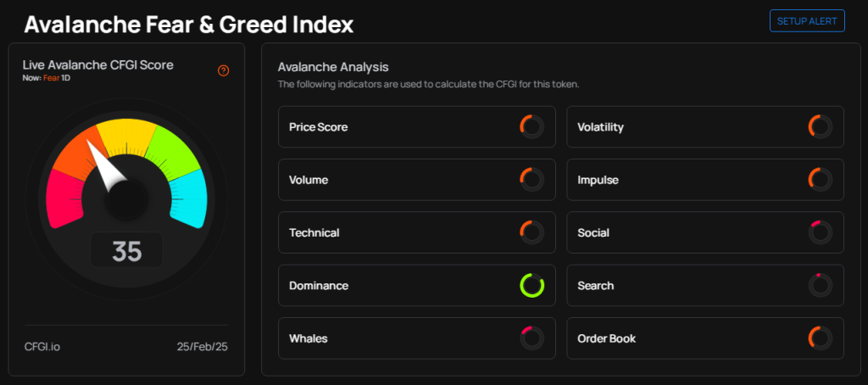Click the Order Book ring icon

click(821, 338)
